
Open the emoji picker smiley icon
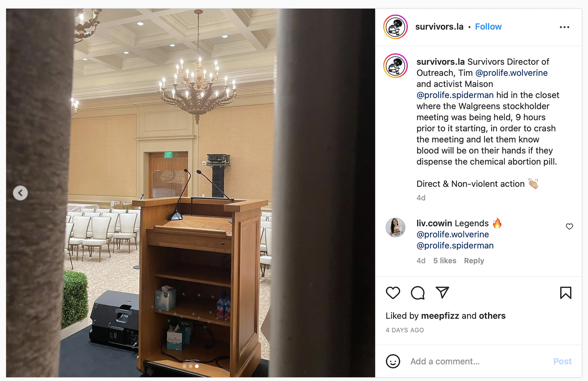click(393, 361)
